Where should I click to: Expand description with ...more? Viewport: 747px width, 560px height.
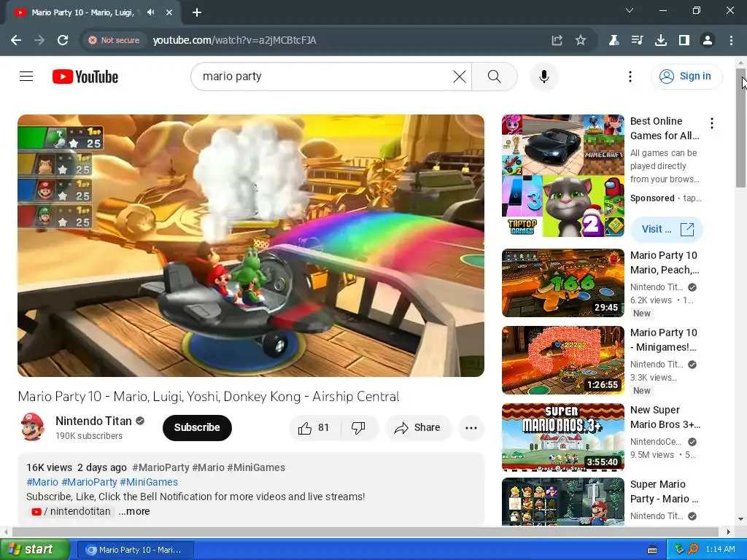134,511
